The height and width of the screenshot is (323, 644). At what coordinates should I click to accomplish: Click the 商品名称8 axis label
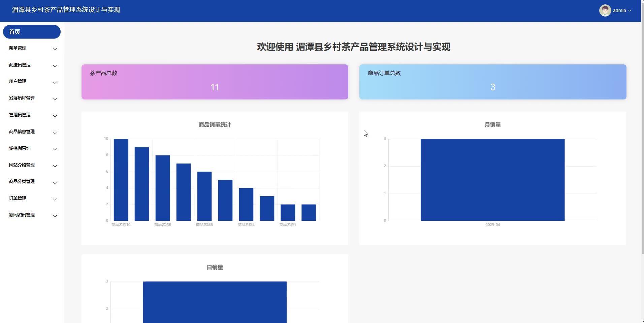pos(163,225)
